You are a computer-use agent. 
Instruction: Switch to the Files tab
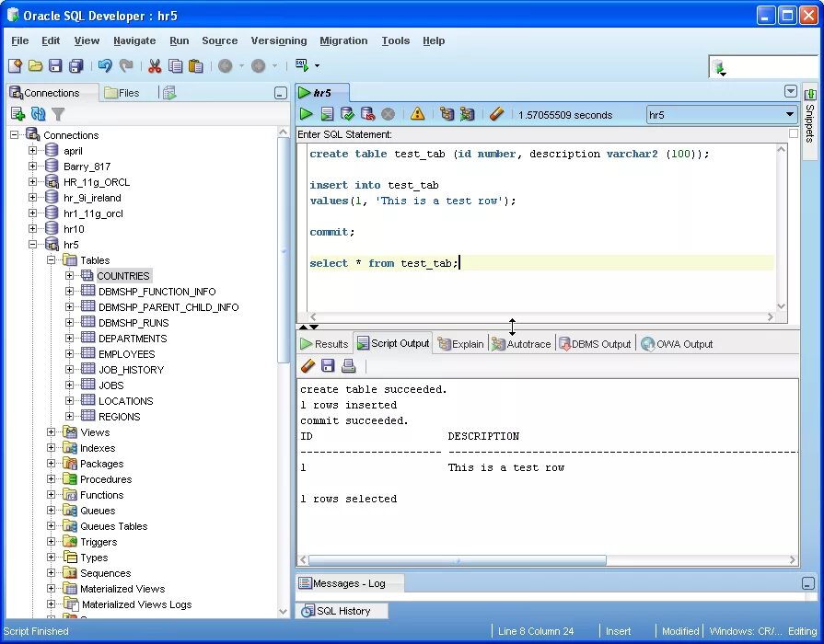pyautogui.click(x=122, y=93)
